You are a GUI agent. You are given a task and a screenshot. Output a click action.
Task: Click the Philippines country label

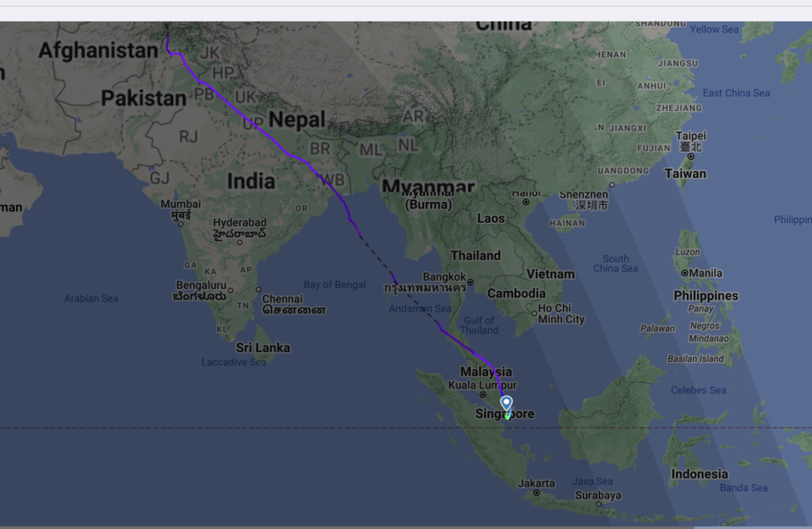pyautogui.click(x=706, y=296)
